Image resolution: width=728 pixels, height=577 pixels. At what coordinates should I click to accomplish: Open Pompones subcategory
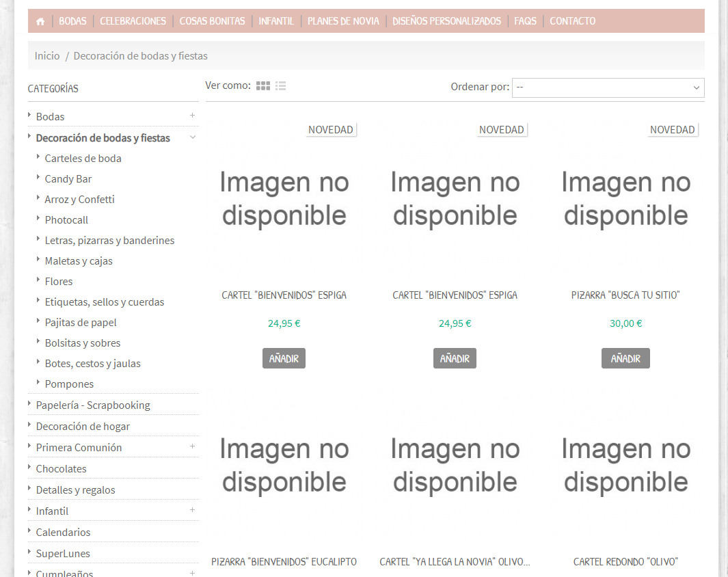[69, 384]
